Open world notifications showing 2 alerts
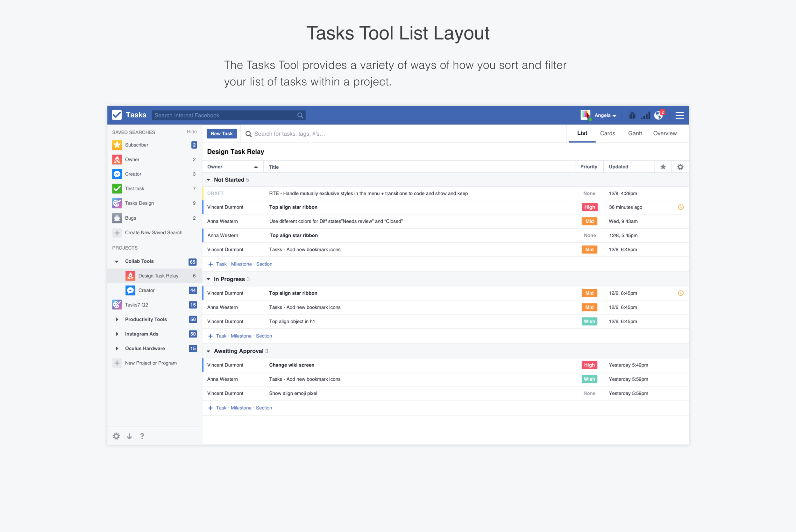This screenshot has height=532, width=796. [658, 115]
